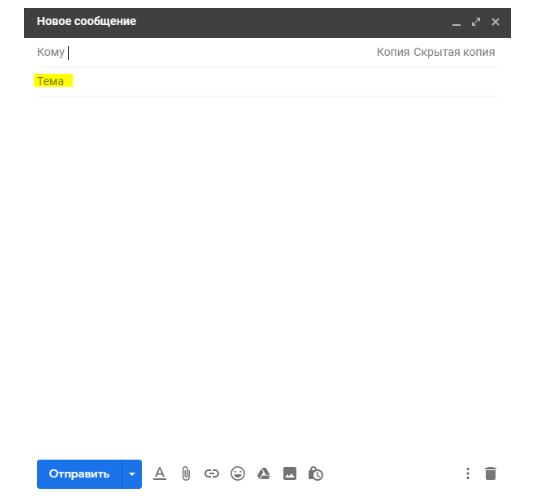534x502 pixels.
Task: Insert a link using chain icon
Action: click(211, 474)
